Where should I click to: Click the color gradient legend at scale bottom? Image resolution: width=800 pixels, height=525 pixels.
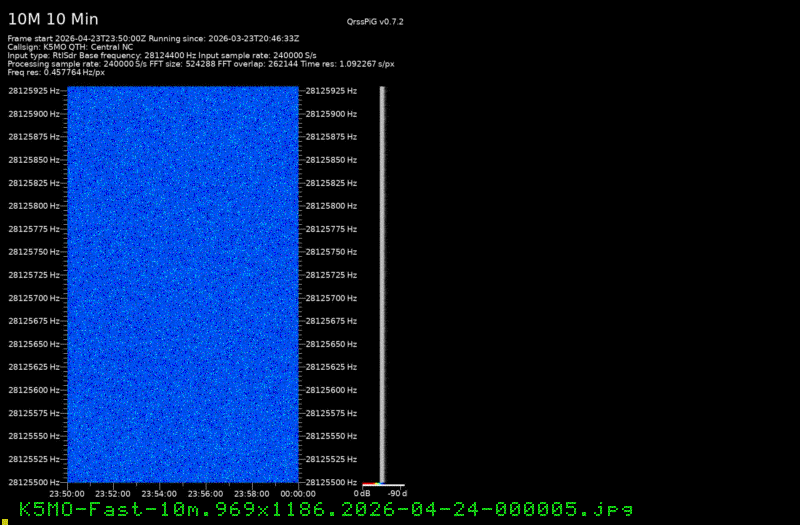tap(371, 484)
